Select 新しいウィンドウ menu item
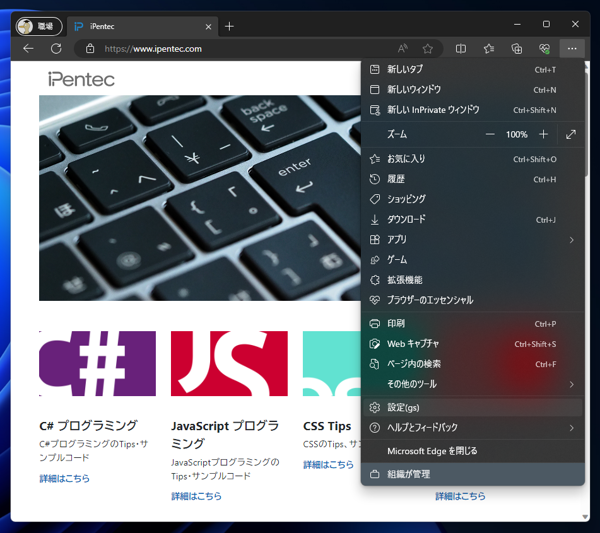This screenshot has width=600, height=533. tap(473, 90)
